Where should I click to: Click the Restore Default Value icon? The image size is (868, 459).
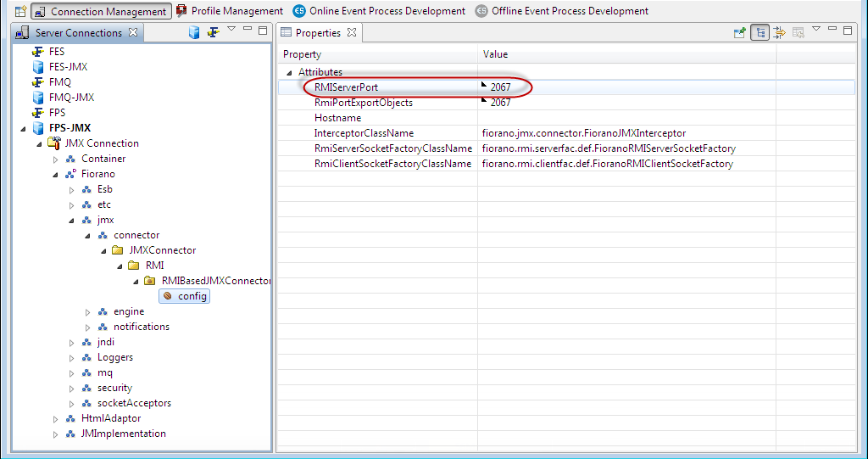click(798, 33)
